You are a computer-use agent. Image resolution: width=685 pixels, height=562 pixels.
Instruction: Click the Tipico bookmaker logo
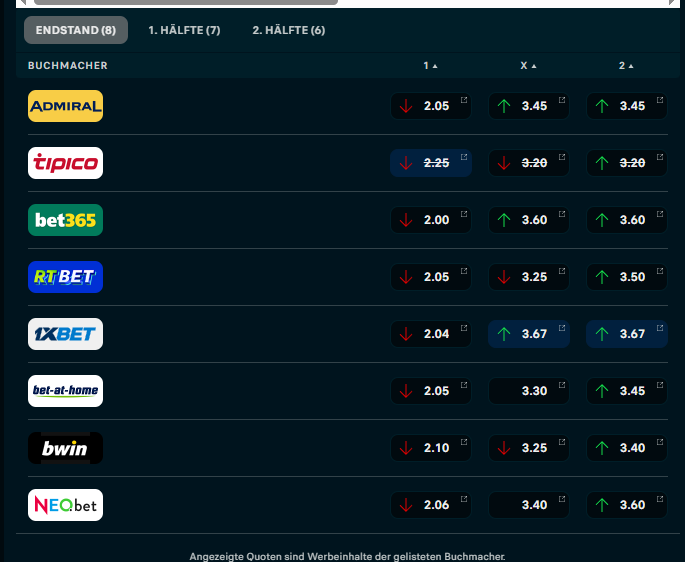(x=65, y=163)
